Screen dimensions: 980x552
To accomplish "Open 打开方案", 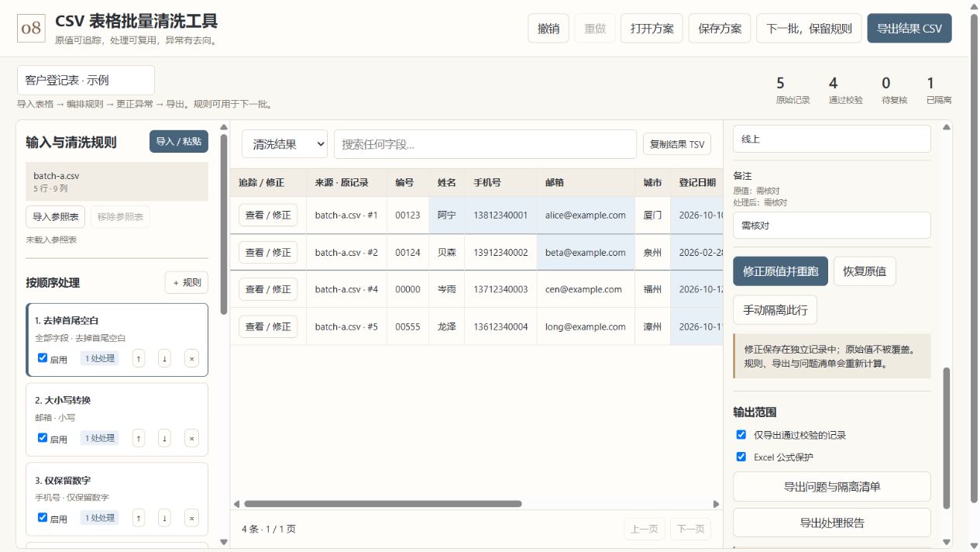I will 652,28.
